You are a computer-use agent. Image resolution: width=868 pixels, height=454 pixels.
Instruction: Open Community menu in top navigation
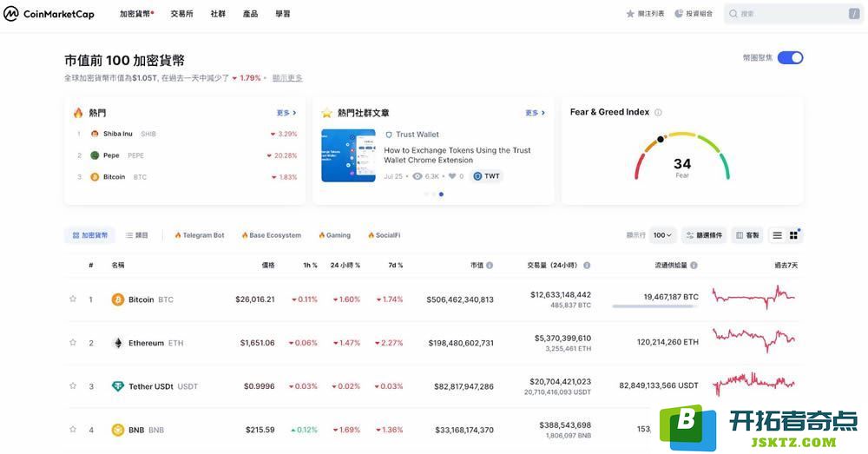pos(218,14)
